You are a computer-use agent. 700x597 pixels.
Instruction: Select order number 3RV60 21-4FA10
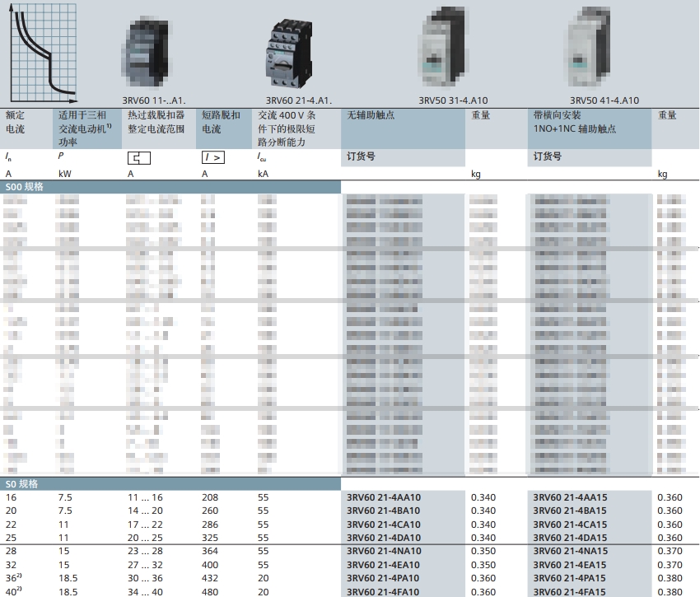tap(383, 591)
